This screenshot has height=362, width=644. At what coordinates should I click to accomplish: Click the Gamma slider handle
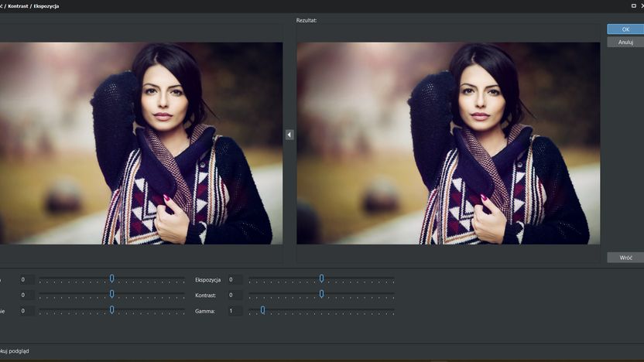[x=262, y=310]
